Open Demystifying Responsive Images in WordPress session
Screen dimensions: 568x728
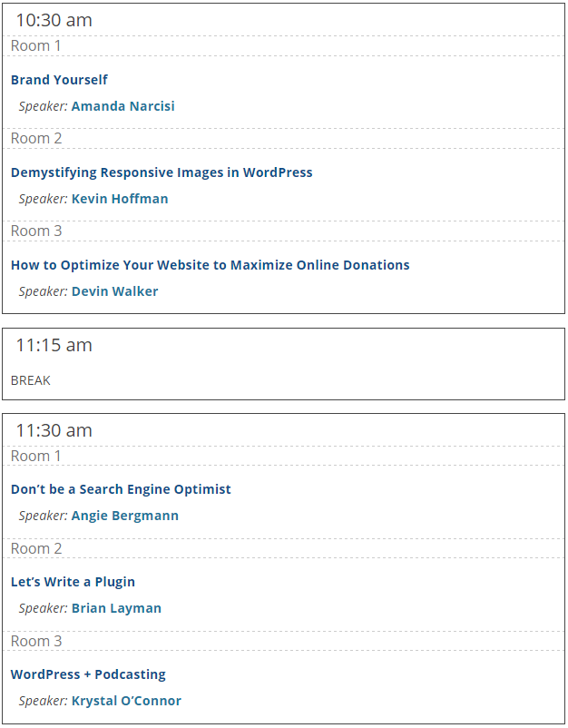(162, 172)
